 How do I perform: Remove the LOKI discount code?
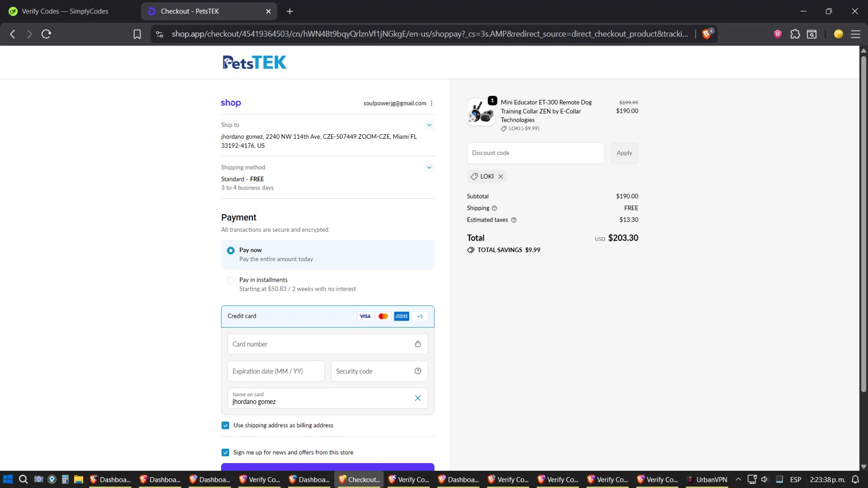click(x=501, y=176)
